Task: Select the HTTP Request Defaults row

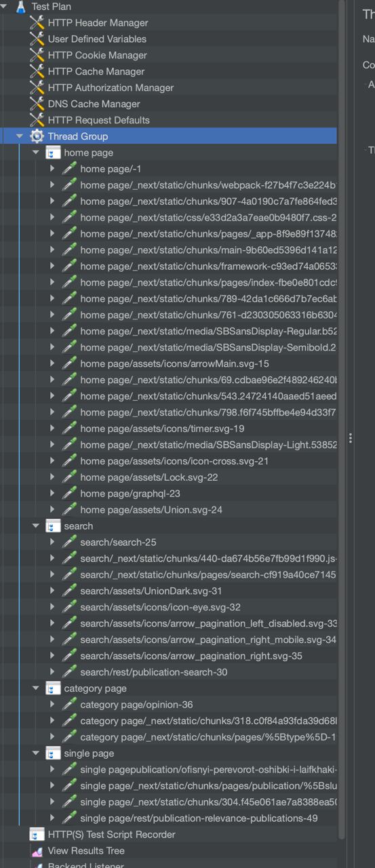Action: pos(98,120)
